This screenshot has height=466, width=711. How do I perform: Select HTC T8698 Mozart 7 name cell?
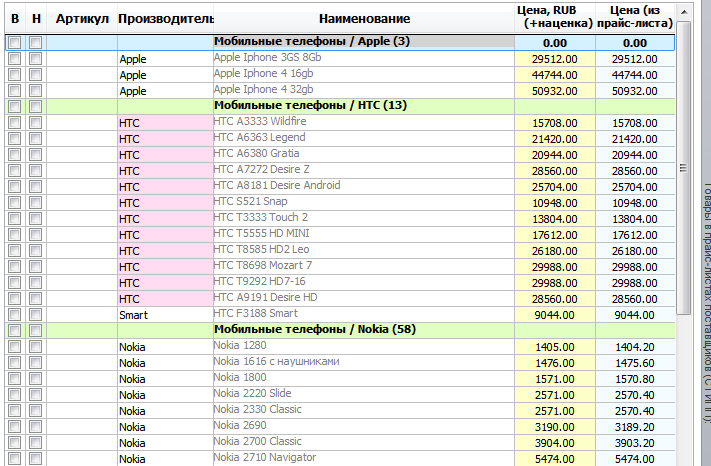tap(364, 266)
